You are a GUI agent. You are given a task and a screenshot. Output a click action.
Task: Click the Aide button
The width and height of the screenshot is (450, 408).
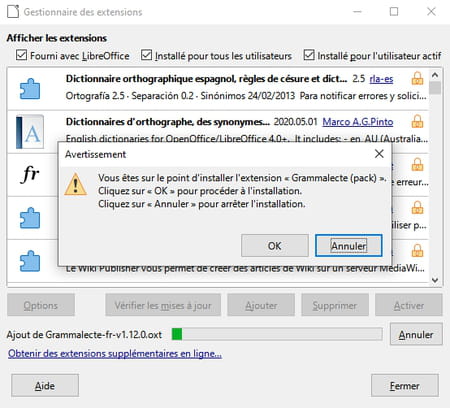(x=45, y=386)
